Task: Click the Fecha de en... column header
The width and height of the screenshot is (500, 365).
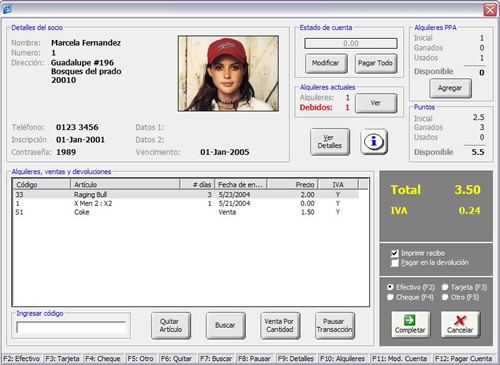Action: [241, 184]
